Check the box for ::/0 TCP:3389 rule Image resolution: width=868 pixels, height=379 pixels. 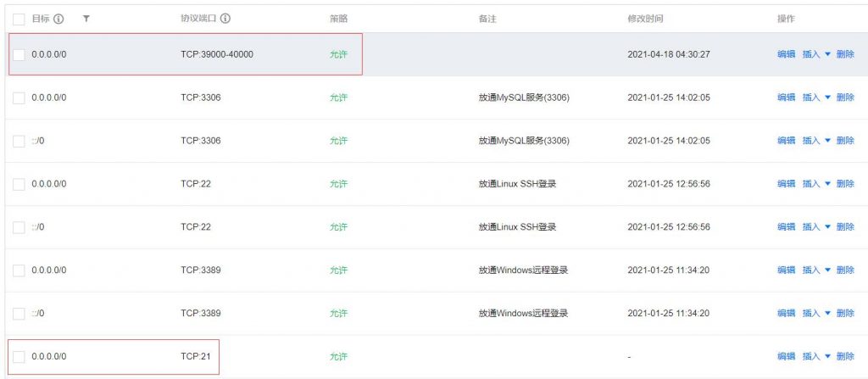pos(19,314)
